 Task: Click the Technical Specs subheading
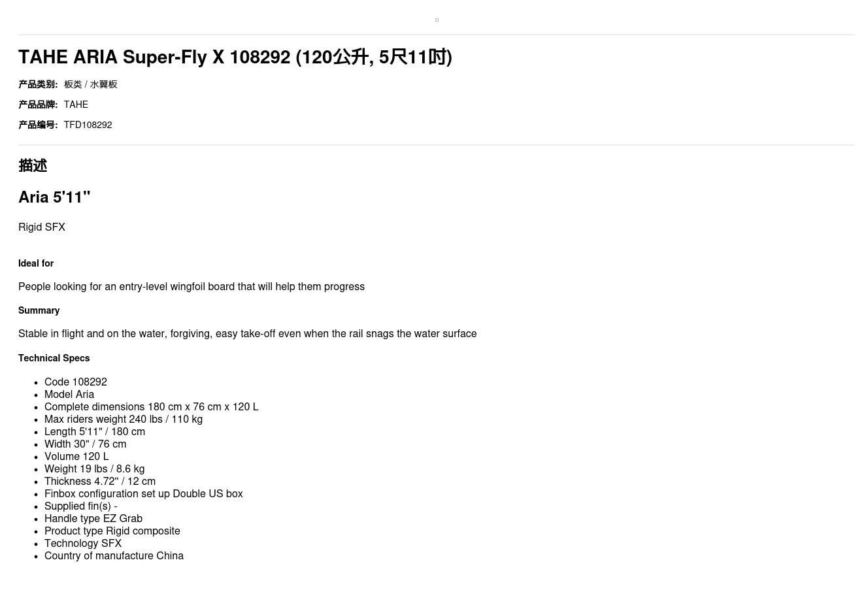tap(54, 358)
